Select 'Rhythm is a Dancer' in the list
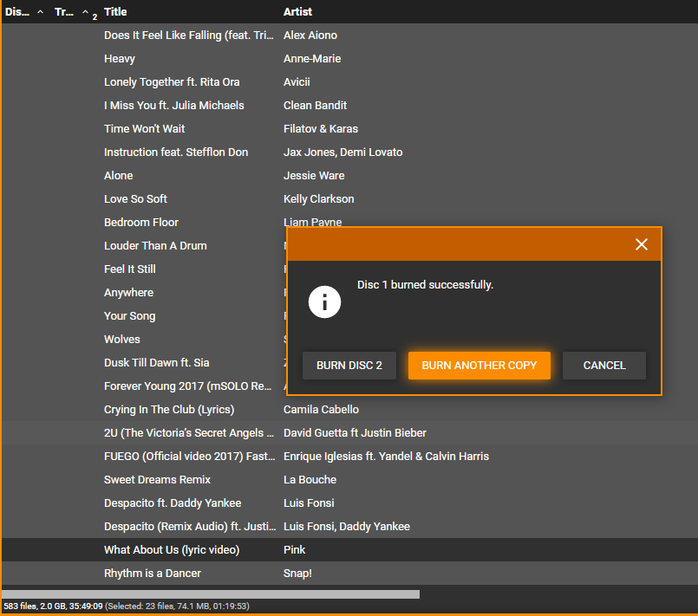Image resolution: width=698 pixels, height=616 pixels. point(153,574)
